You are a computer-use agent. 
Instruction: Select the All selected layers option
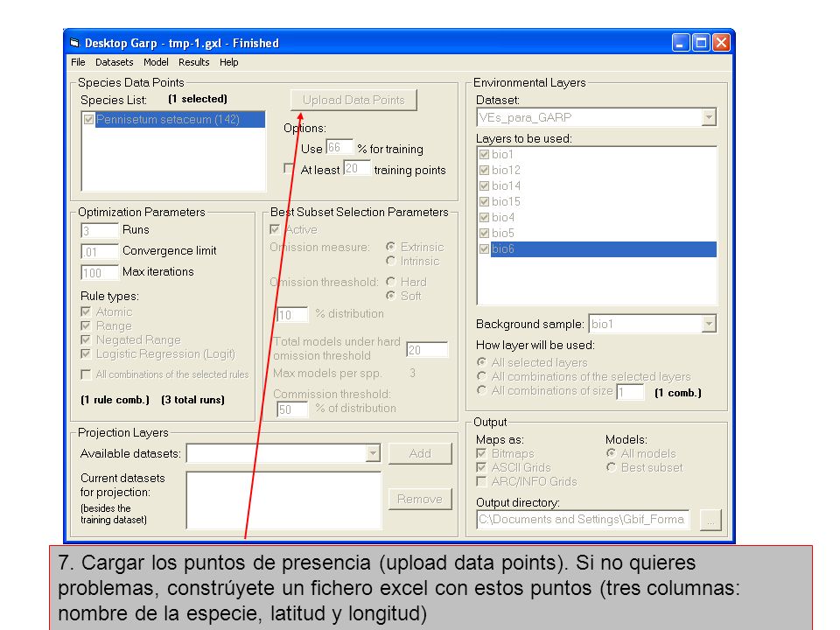[x=482, y=362]
